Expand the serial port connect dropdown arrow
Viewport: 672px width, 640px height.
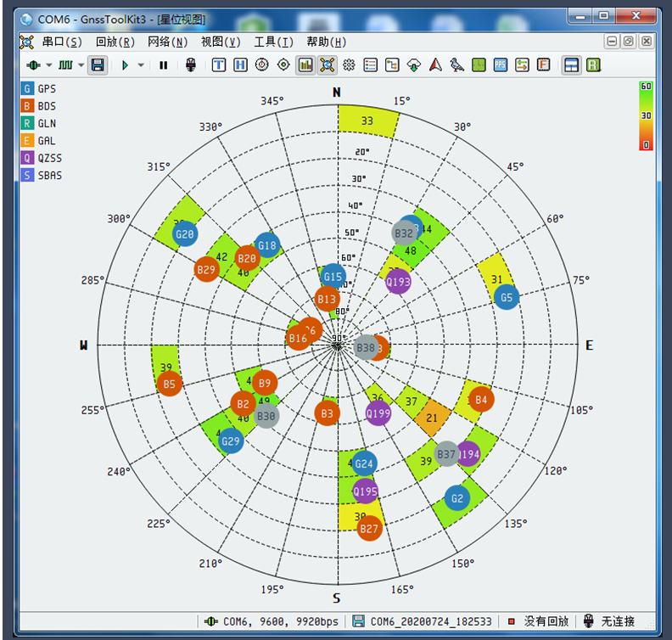point(48,65)
